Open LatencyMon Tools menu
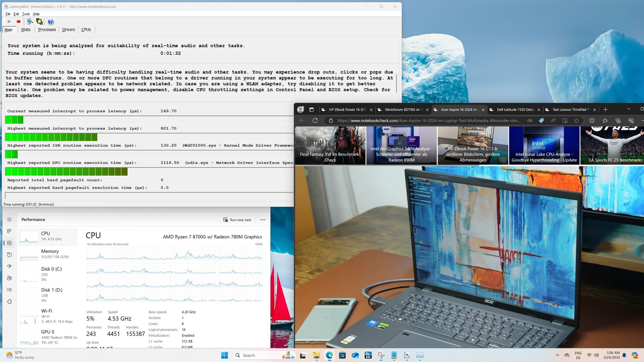Screen dimensions: 644x362 (x=26, y=14)
